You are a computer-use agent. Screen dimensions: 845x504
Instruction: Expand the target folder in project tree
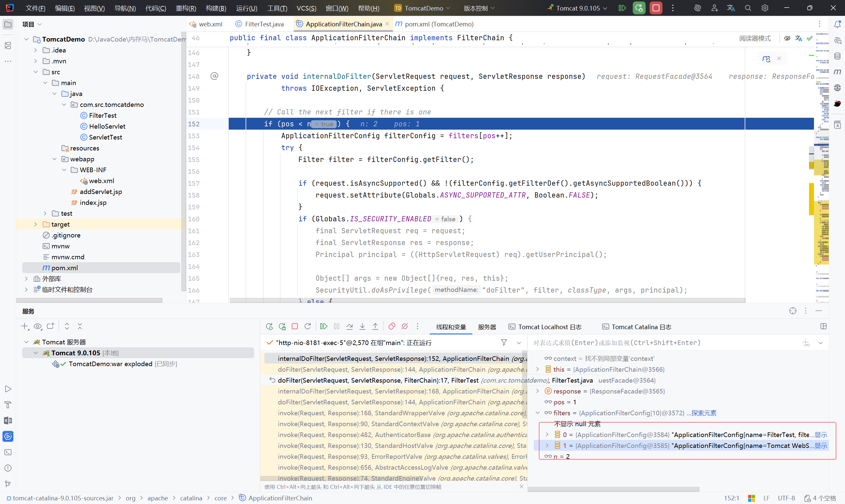coord(36,224)
